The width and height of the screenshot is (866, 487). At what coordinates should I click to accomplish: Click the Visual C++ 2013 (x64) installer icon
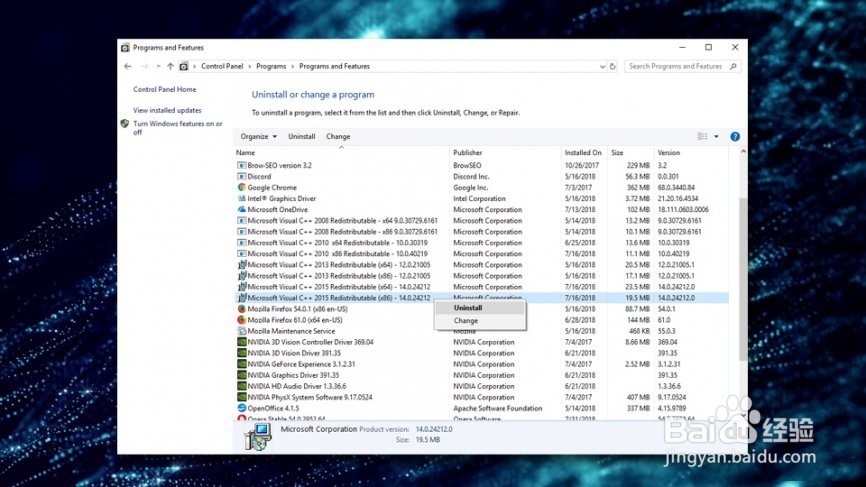241,264
